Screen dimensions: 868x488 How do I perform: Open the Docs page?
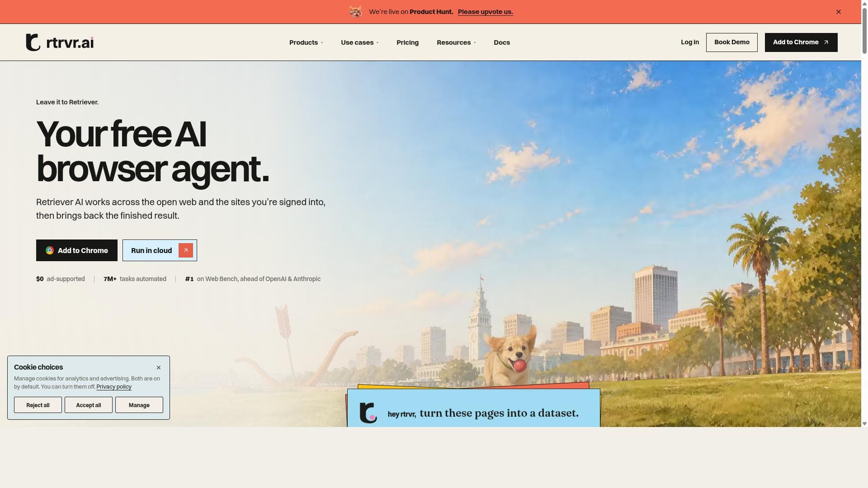pyautogui.click(x=502, y=42)
